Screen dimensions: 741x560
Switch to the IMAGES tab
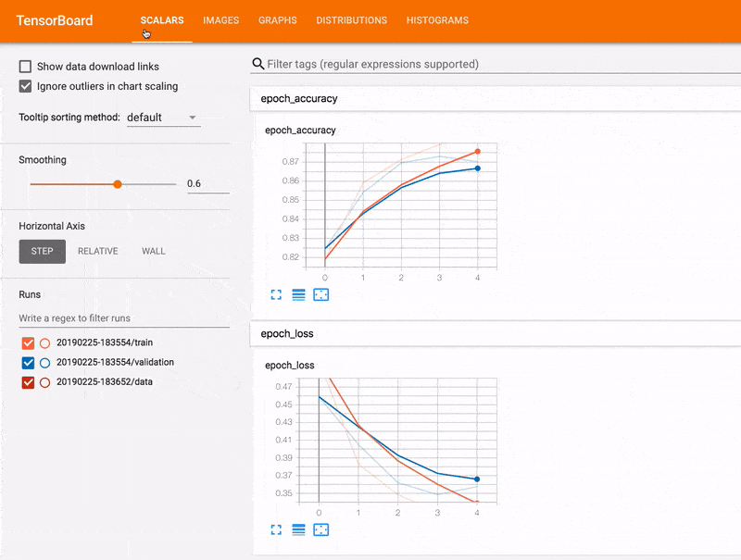[220, 20]
